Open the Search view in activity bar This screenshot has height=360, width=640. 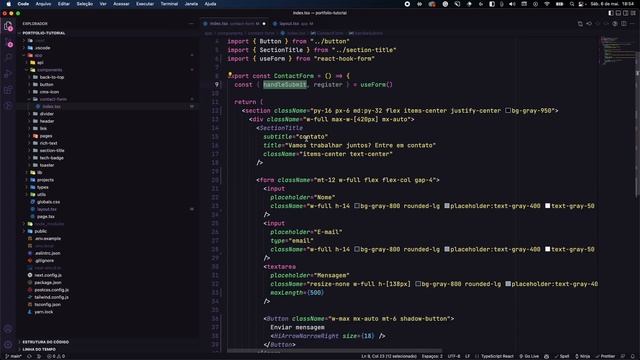point(8,58)
